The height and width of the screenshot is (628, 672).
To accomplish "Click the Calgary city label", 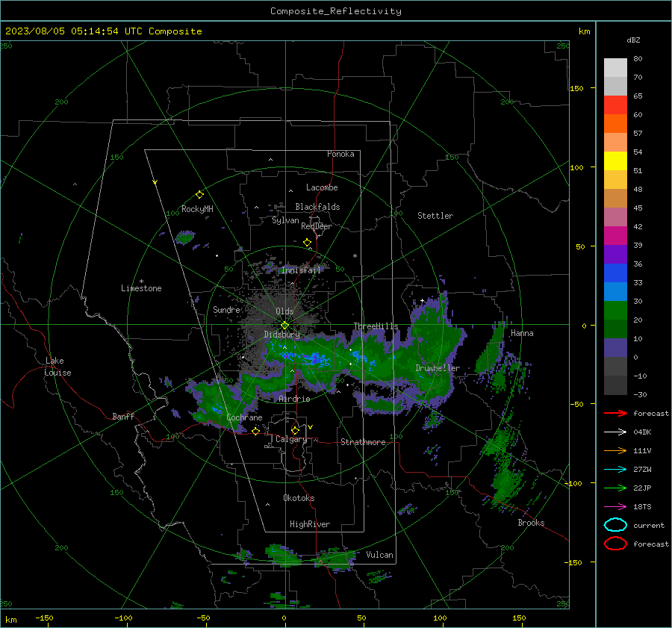I will coord(291,439).
